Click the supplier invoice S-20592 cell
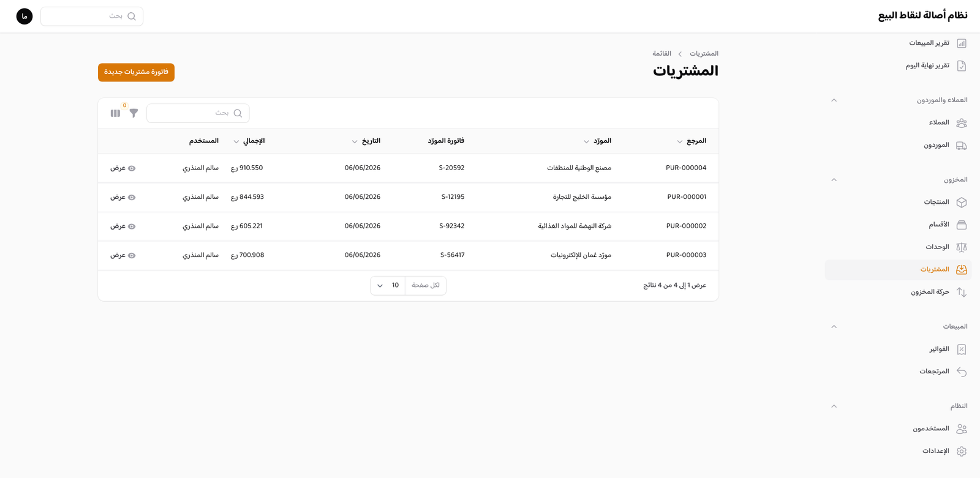Viewport: 980px width, 478px height. tap(452, 168)
